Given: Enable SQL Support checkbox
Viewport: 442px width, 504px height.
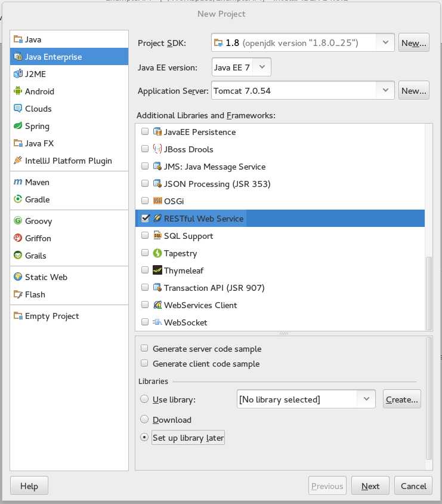Looking at the screenshot, I should click(145, 235).
